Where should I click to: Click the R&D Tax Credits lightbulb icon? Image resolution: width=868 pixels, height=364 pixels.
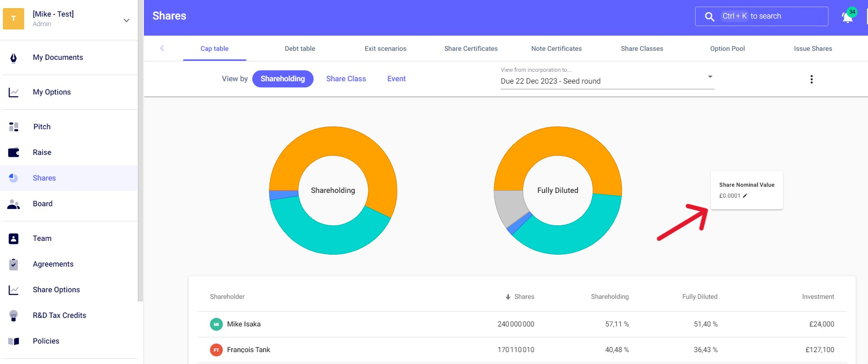click(x=14, y=316)
